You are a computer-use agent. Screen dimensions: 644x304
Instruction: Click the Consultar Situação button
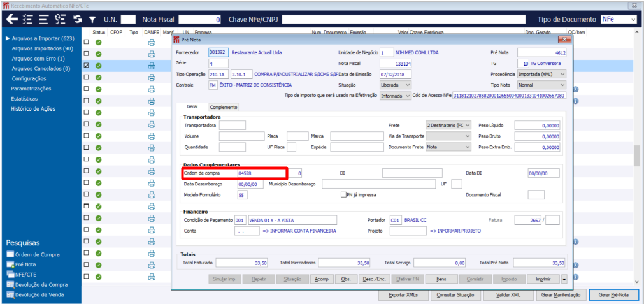pos(455,294)
